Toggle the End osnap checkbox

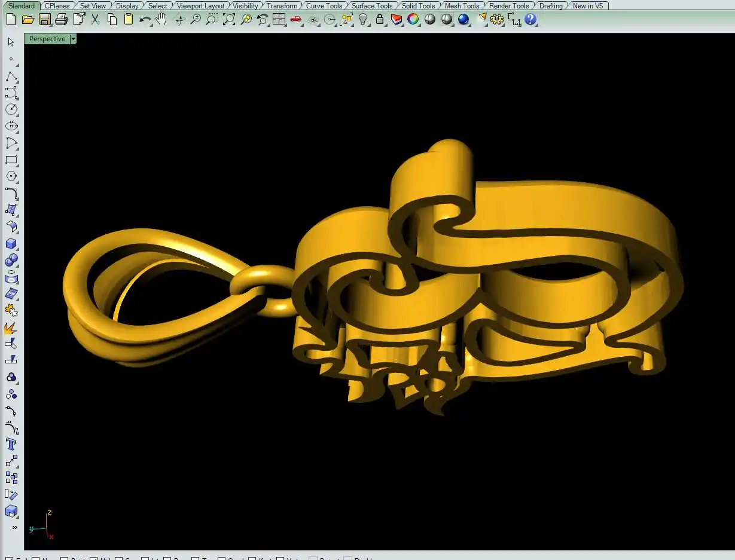[9, 559]
